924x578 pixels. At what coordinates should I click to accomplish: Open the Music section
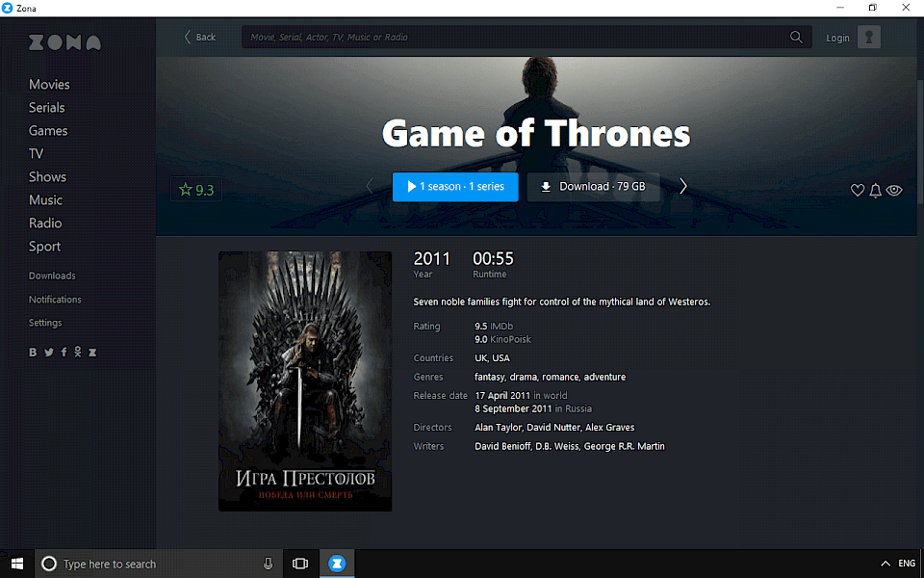pyautogui.click(x=45, y=200)
